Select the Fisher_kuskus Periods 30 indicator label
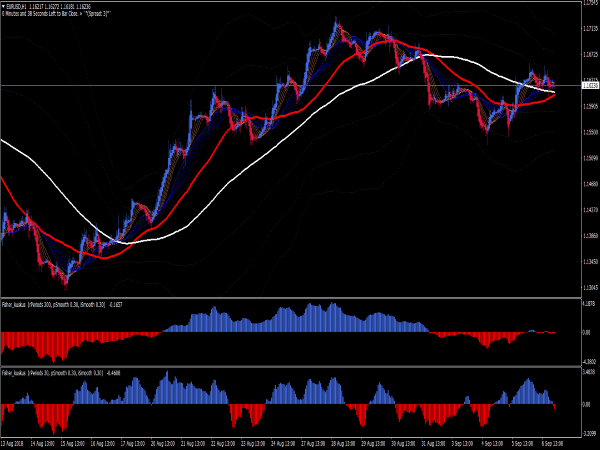This screenshot has height=450, width=600. point(58,371)
